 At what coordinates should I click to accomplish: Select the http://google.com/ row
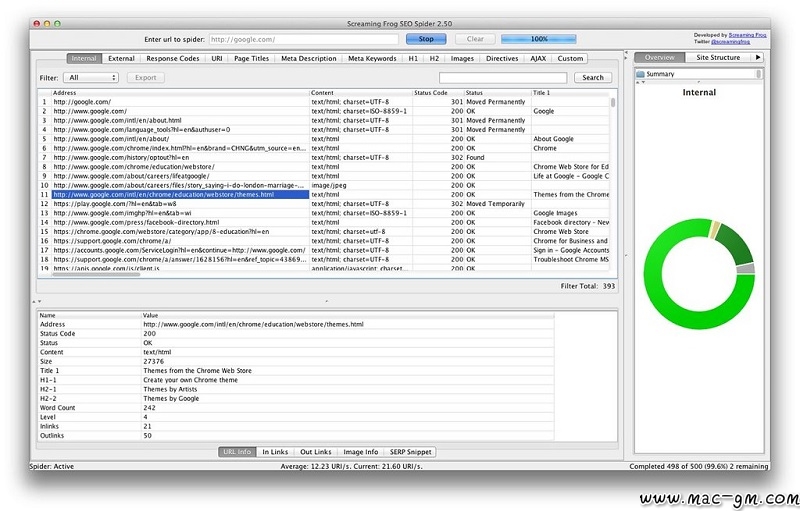tap(323, 102)
